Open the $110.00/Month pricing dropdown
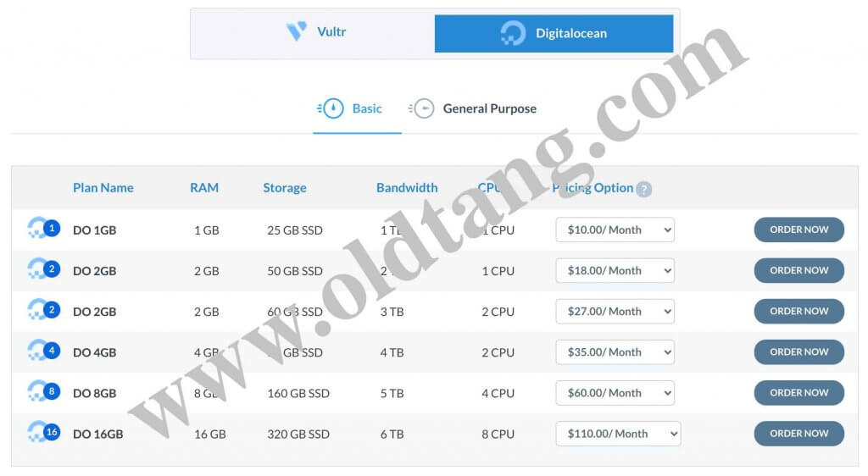Screen dimensions: 868x476 (x=618, y=433)
